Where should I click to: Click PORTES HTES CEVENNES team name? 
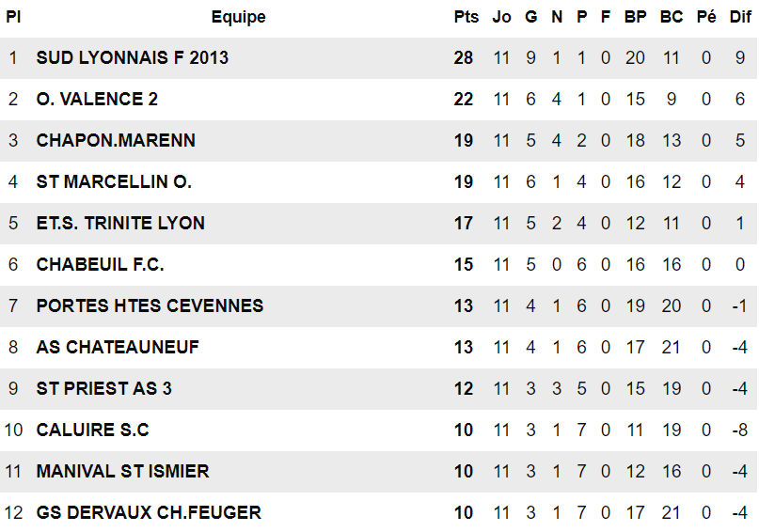pyautogui.click(x=150, y=306)
